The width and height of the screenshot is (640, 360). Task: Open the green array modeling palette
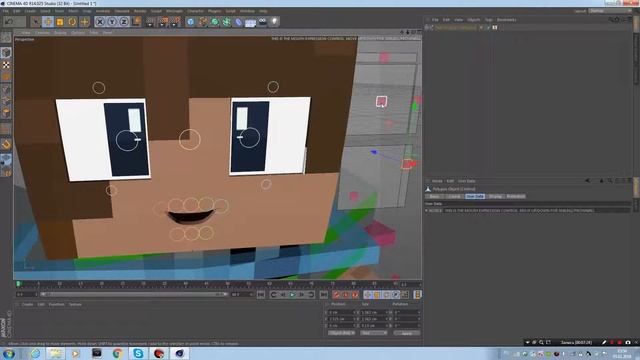click(x=227, y=22)
